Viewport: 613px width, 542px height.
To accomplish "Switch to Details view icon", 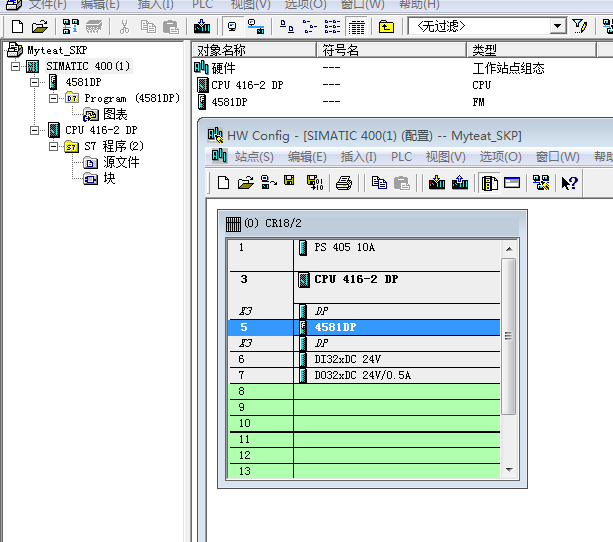I will [357, 27].
